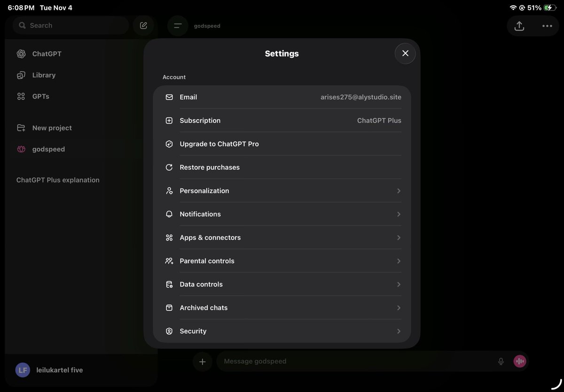Click the New project folder icon
The height and width of the screenshot is (392, 564).
21,128
